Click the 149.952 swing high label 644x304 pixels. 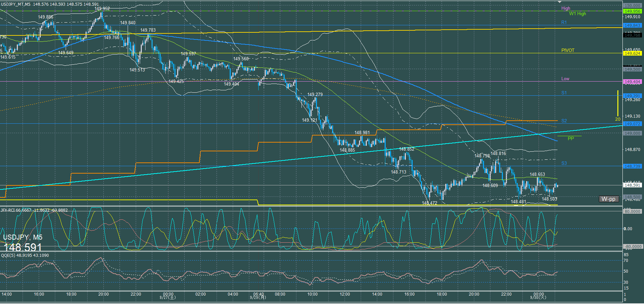point(102,8)
